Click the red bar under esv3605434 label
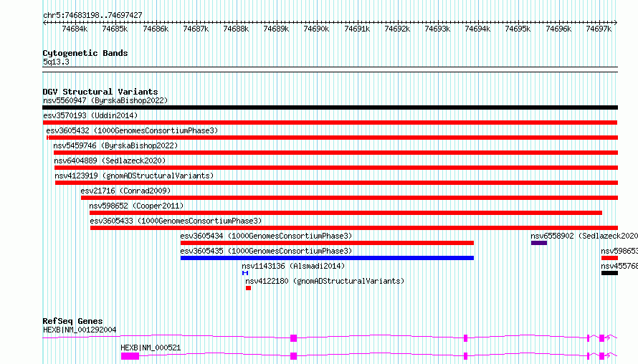The width and height of the screenshot is (638, 364). 327,243
